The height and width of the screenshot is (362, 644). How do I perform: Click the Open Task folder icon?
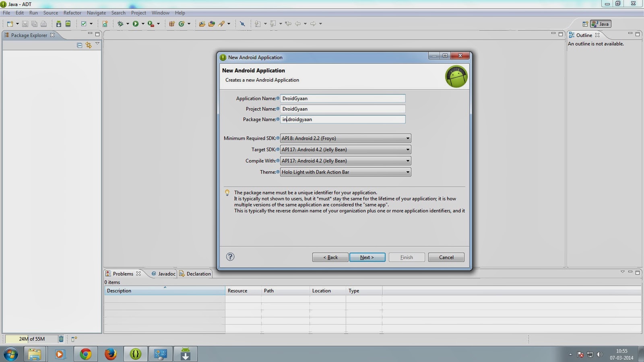[x=212, y=24]
